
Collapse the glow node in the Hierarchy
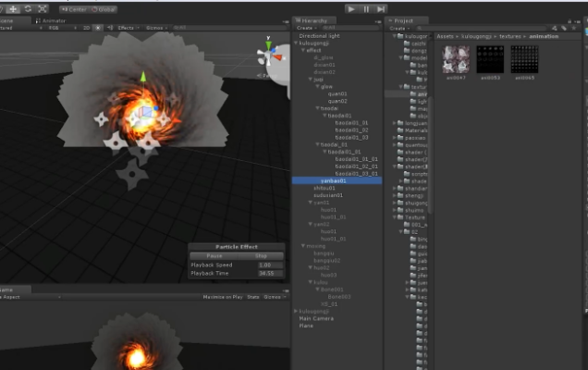(x=317, y=87)
